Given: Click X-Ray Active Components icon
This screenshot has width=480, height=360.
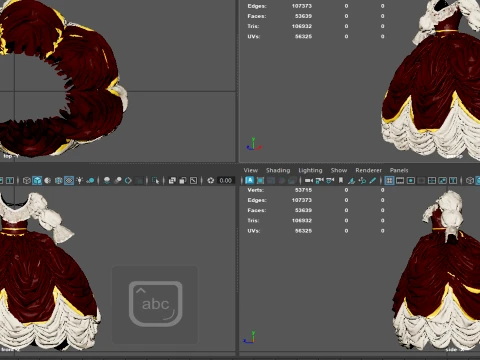Looking at the screenshot, I should (x=183, y=181).
